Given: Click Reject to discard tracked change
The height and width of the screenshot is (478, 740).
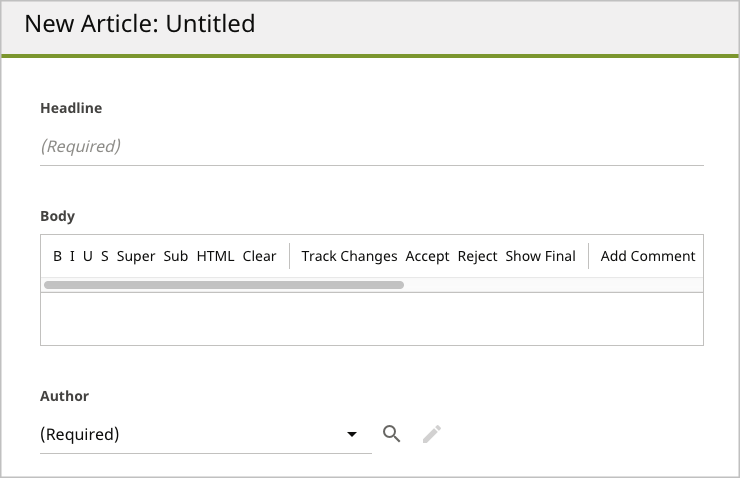Looking at the screenshot, I should (477, 256).
